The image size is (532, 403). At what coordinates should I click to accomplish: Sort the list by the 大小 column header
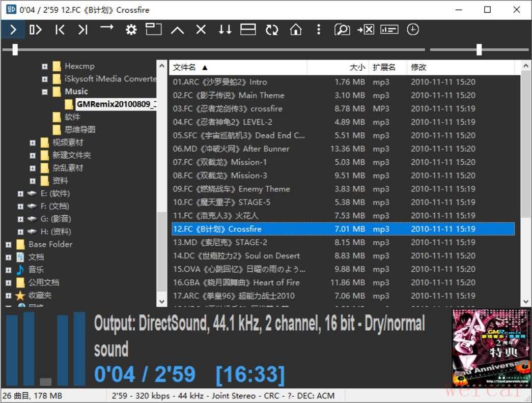pyautogui.click(x=357, y=67)
